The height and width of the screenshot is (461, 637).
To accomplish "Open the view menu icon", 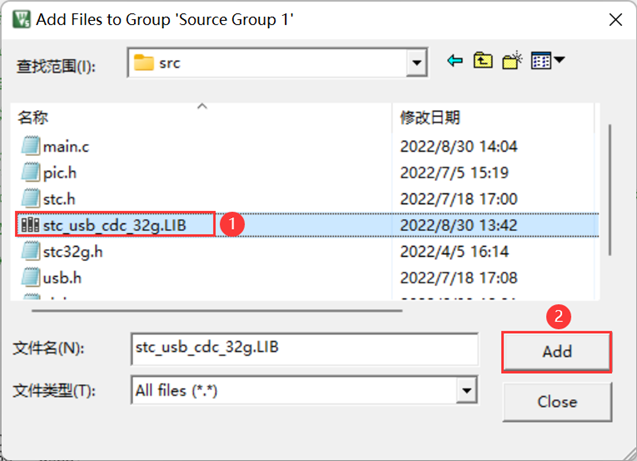I will pyautogui.click(x=541, y=61).
